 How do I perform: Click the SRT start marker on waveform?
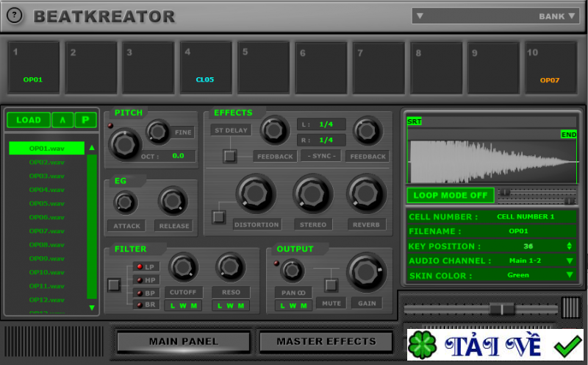(x=415, y=121)
